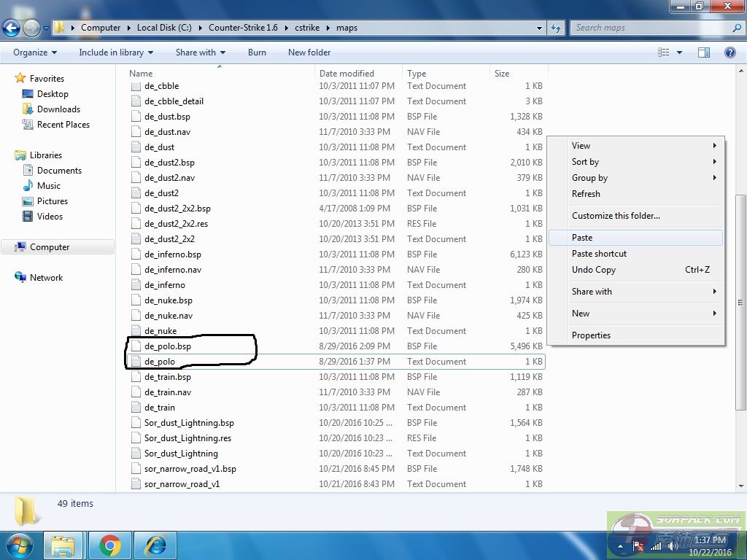Select the de_polo.bsp file
This screenshot has width=747, height=560.
168,346
